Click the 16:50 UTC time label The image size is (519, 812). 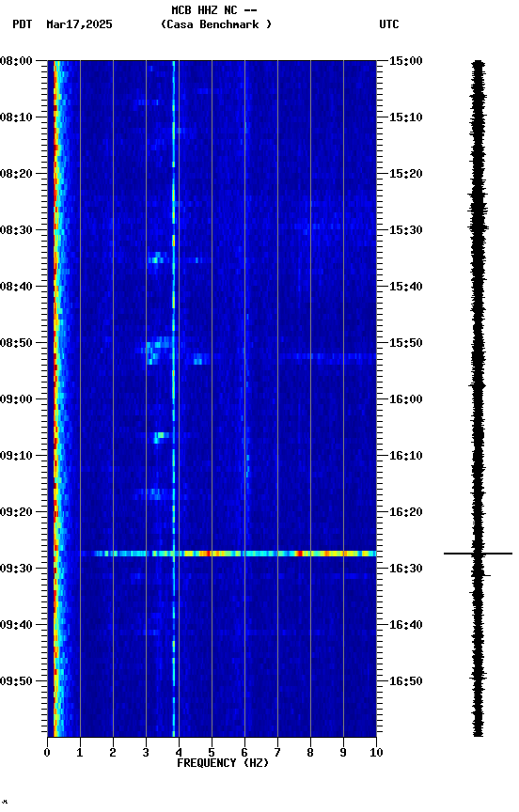pyautogui.click(x=406, y=681)
